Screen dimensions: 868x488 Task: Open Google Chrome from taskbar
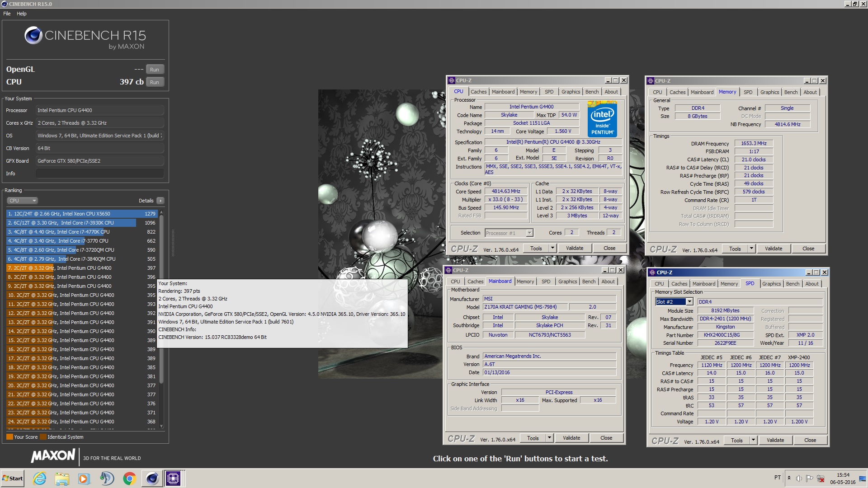(129, 478)
